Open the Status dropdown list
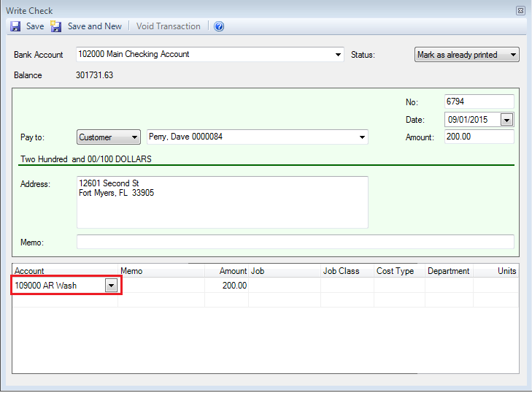Viewport: 532px width, 393px height. 513,55
